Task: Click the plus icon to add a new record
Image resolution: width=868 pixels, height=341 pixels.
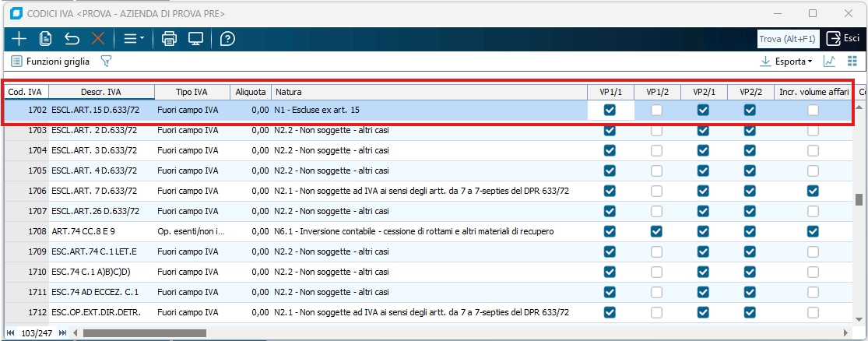Action: pos(19,39)
